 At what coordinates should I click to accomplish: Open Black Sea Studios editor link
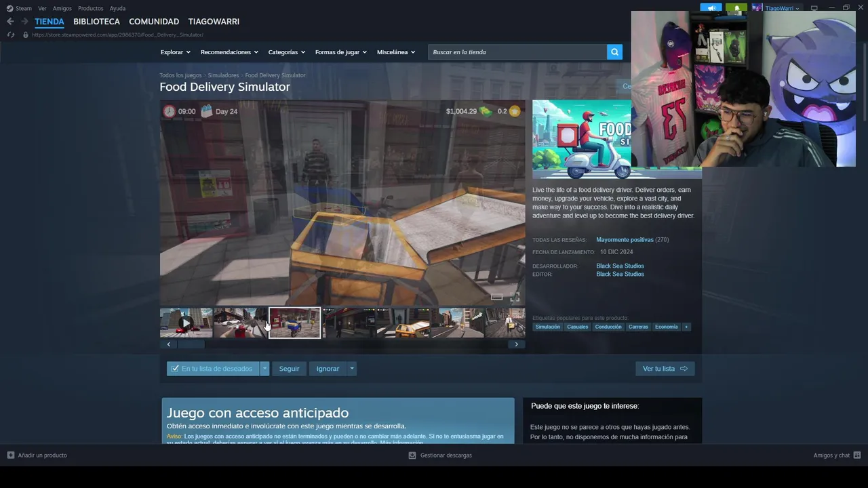(620, 274)
